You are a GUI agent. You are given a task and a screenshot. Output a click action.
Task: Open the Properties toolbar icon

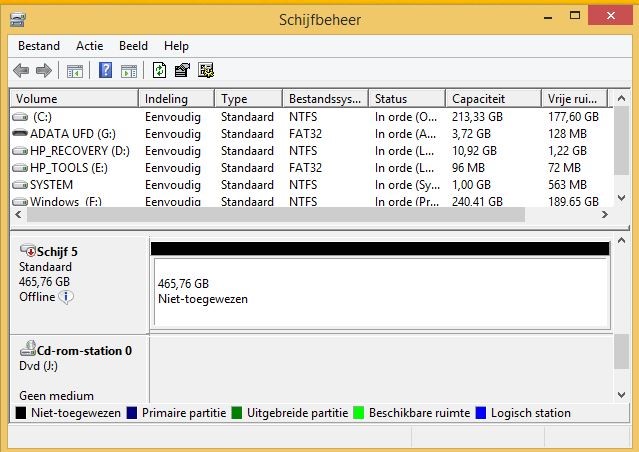[182, 70]
